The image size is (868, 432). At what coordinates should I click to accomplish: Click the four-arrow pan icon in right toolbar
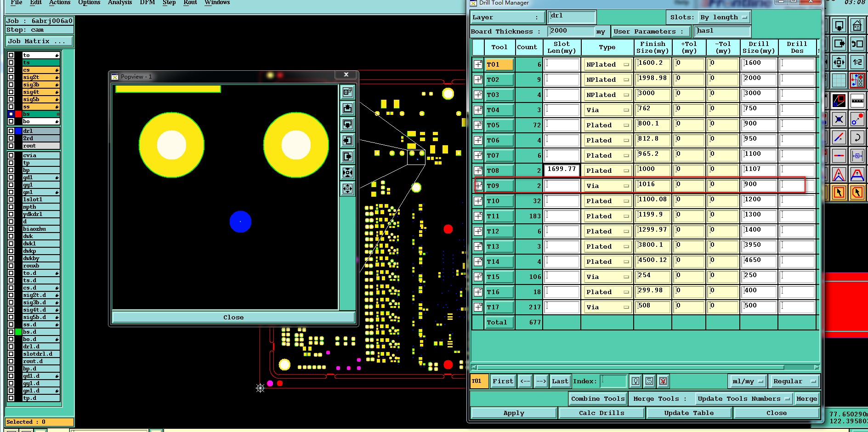[x=839, y=62]
